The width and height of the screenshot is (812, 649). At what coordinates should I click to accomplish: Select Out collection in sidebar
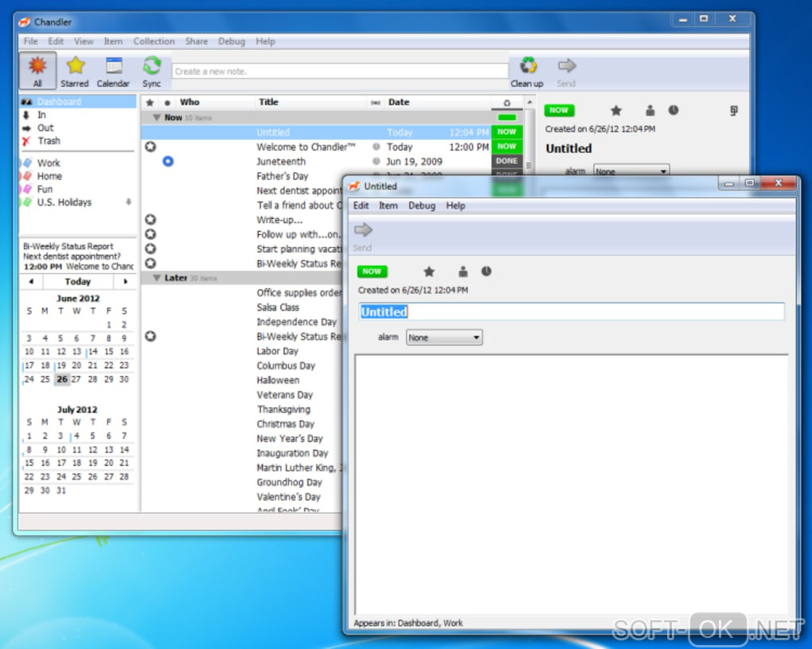pyautogui.click(x=78, y=128)
